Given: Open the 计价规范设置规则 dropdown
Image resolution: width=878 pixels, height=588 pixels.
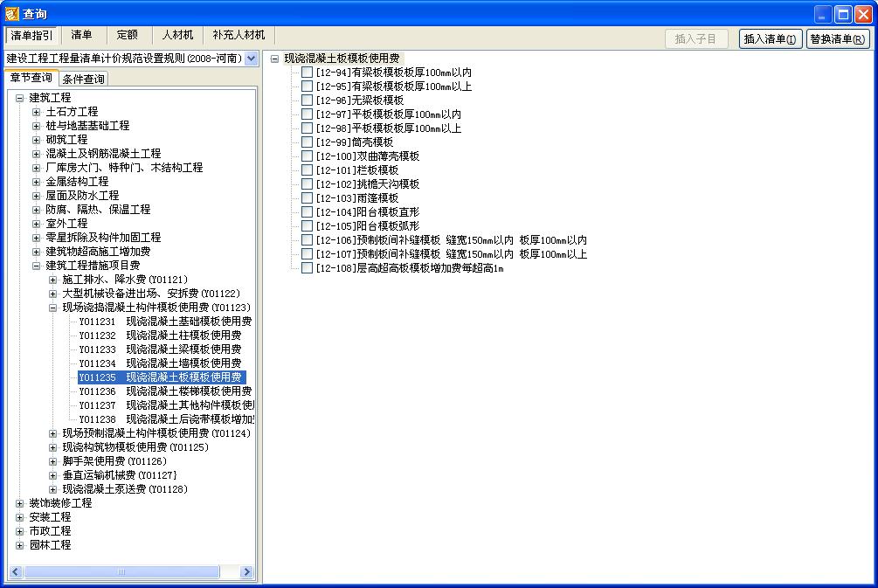Looking at the screenshot, I should [x=252, y=59].
